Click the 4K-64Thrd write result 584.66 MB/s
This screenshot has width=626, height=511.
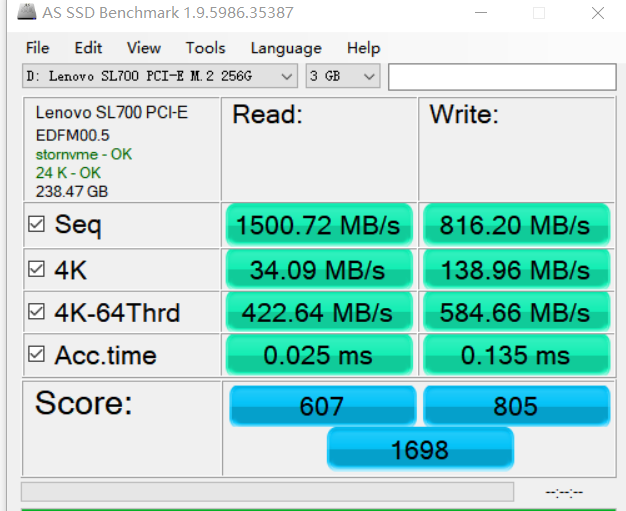[x=516, y=312]
